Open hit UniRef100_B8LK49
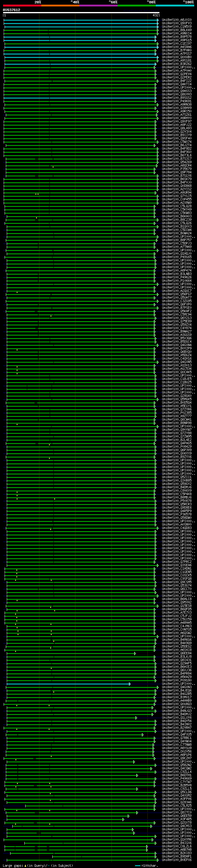The image size is (197, 868). [177, 30]
